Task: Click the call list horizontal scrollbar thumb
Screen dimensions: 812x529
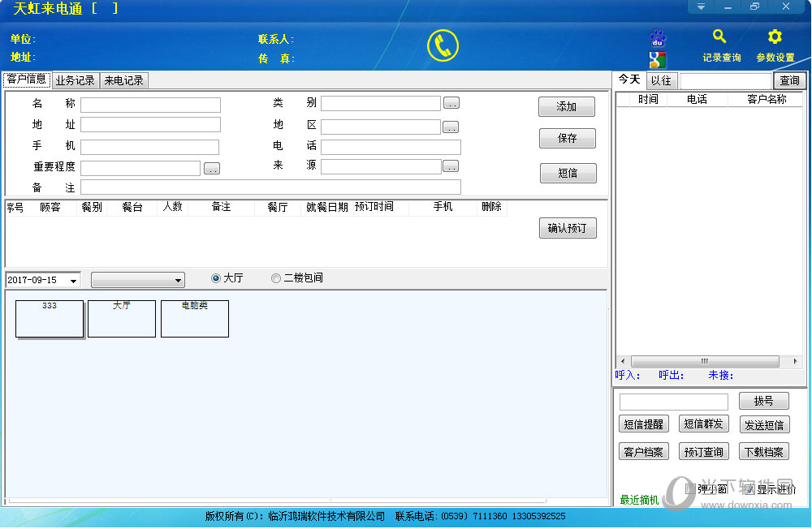Action: coord(705,361)
